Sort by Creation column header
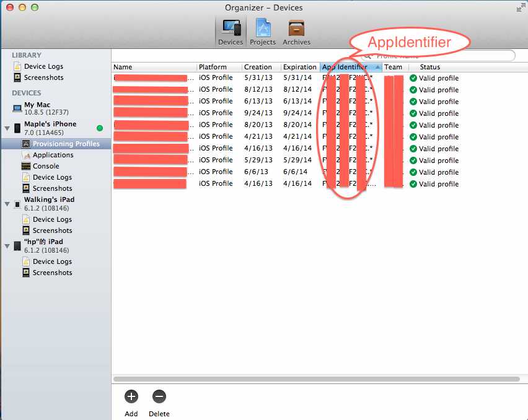Screen dimensions: 528x420 click(262, 67)
